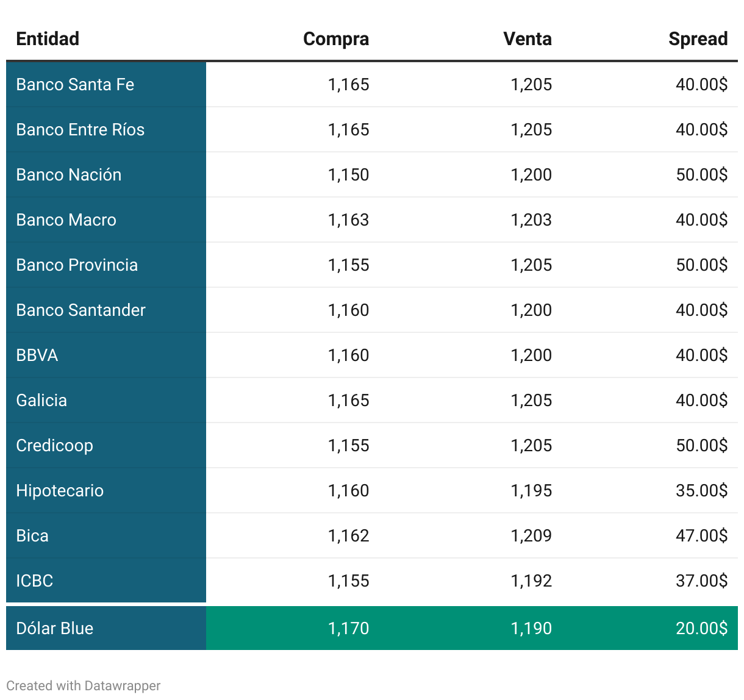Select the Credicoop entity cell

click(54, 446)
